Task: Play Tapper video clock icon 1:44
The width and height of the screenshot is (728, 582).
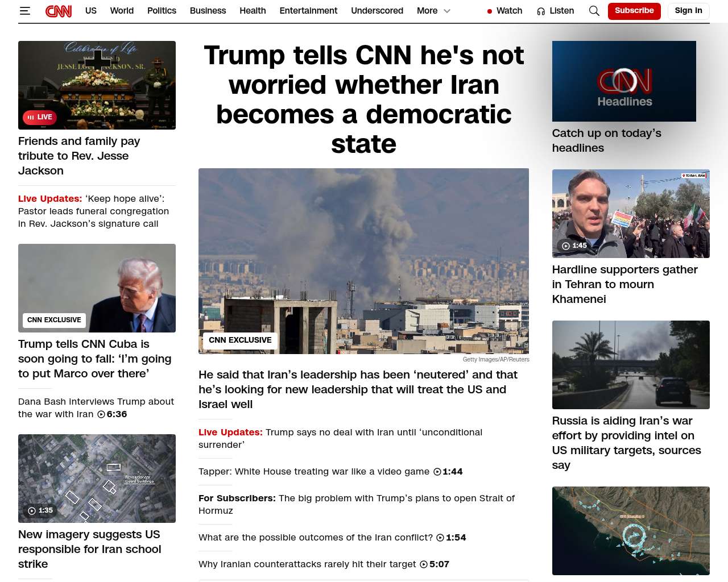Action: pos(437,472)
